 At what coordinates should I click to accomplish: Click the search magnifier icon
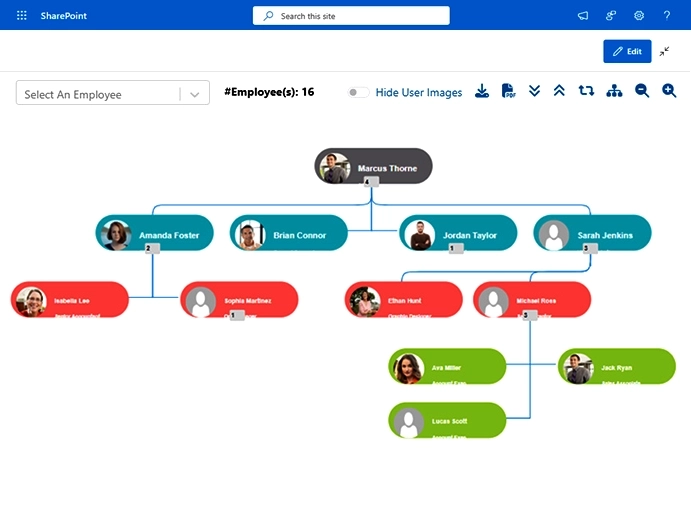268,16
